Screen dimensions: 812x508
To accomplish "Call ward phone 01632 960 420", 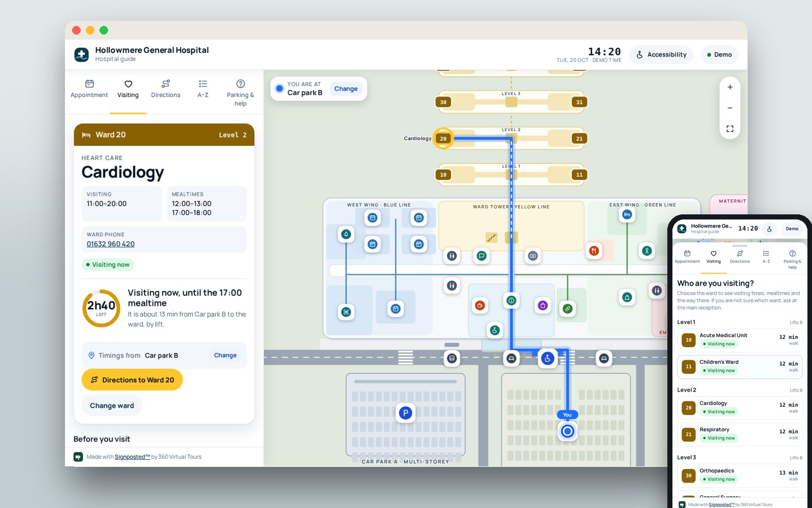I will click(111, 244).
